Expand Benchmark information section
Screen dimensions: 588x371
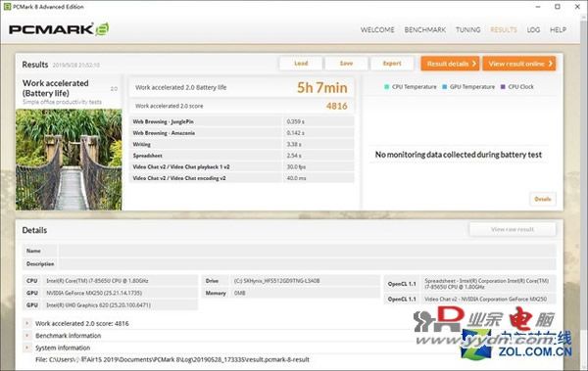pos(27,336)
